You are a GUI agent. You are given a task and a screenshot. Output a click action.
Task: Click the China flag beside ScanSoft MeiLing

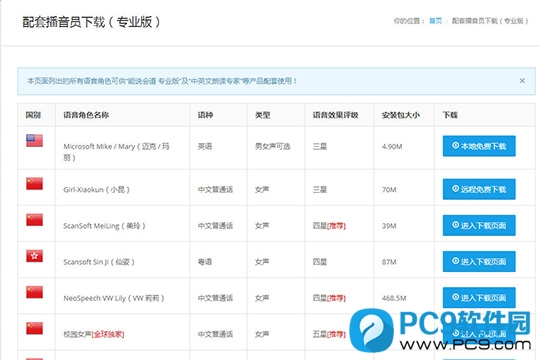(x=34, y=220)
